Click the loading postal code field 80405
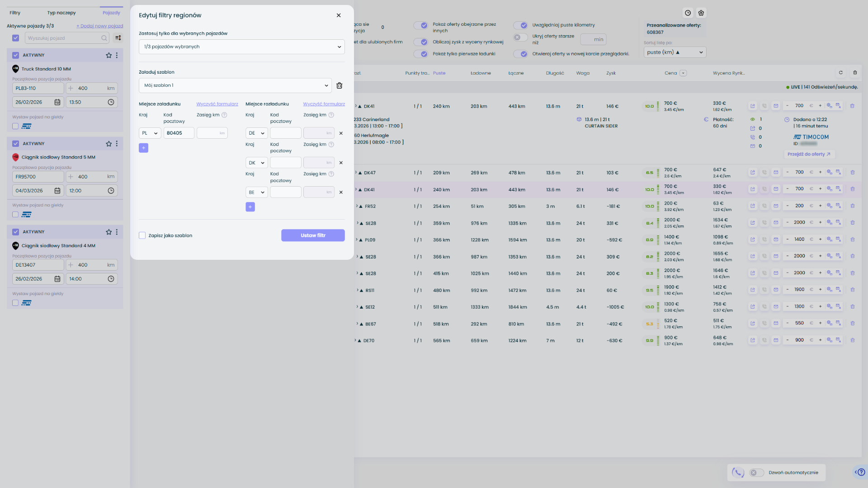Screen dimensions: 868x488 coord(179,133)
